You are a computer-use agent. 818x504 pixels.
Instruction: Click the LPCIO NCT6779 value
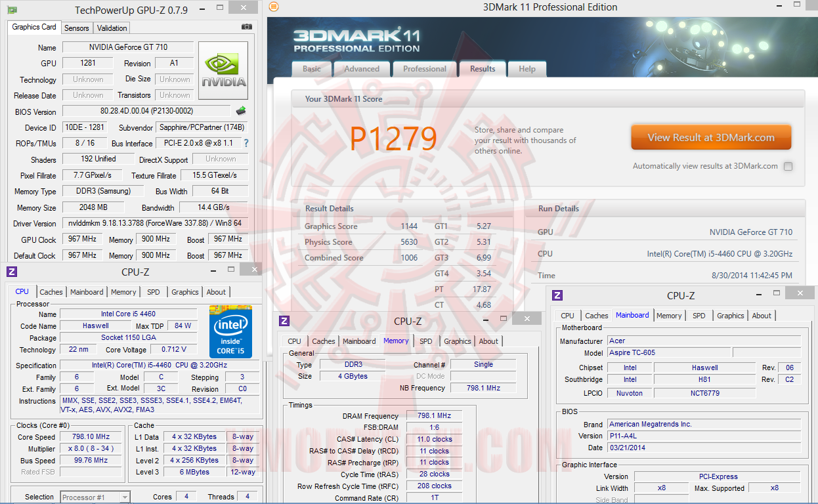(704, 394)
